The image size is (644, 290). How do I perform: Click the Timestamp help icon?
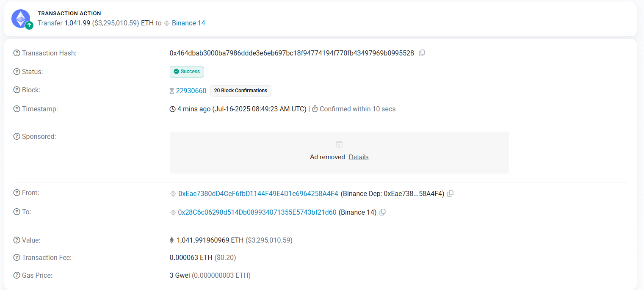[x=17, y=109]
